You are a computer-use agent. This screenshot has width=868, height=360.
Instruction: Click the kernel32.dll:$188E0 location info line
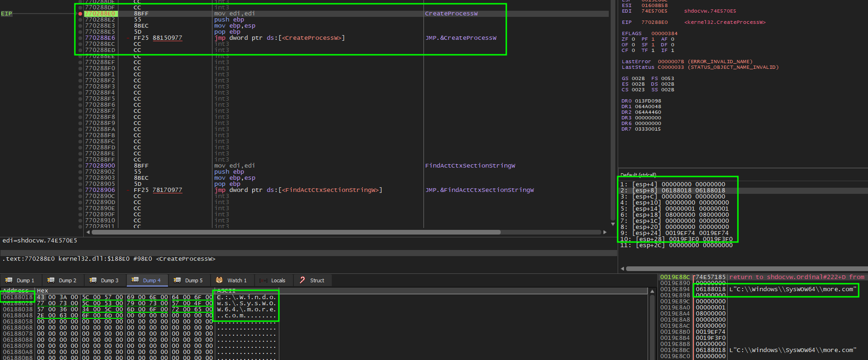[x=109, y=259]
